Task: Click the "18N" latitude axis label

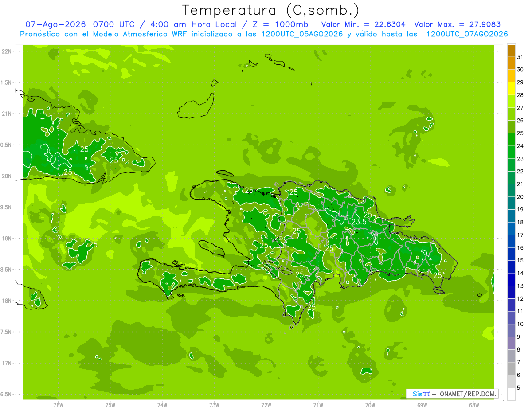Action: 7,301
